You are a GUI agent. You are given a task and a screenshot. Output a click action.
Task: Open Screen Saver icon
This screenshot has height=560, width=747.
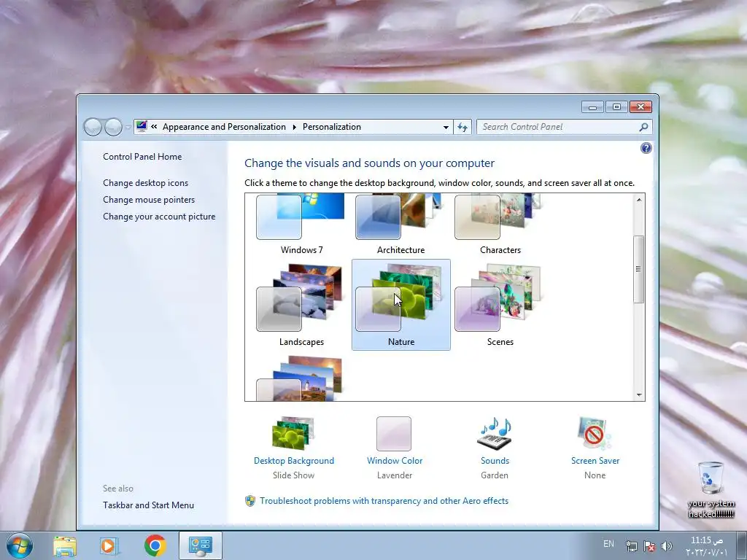pos(595,433)
